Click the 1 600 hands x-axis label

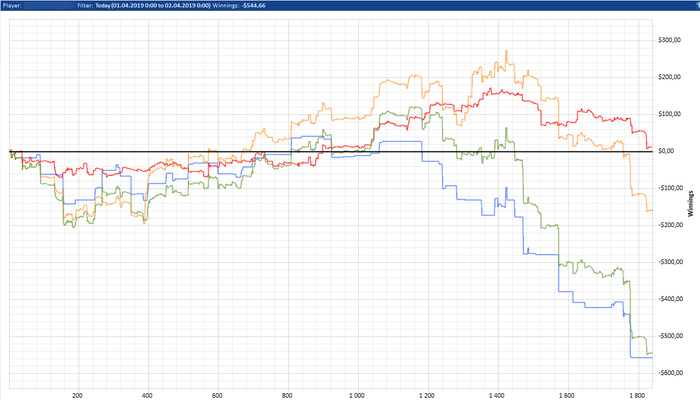[x=567, y=396]
